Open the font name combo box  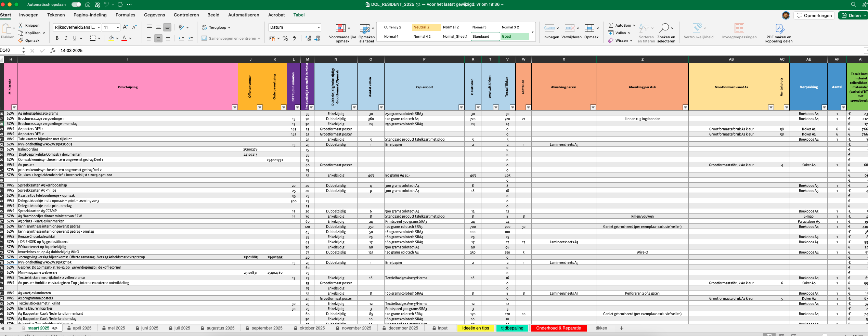point(77,27)
